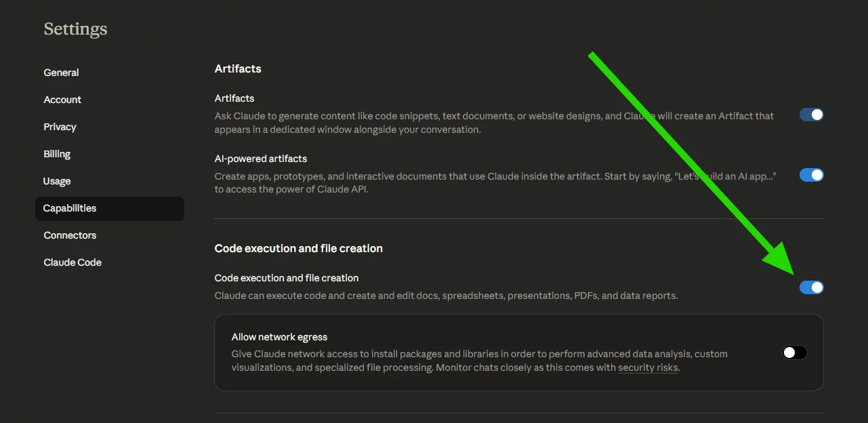Open the Connectors settings

click(70, 235)
